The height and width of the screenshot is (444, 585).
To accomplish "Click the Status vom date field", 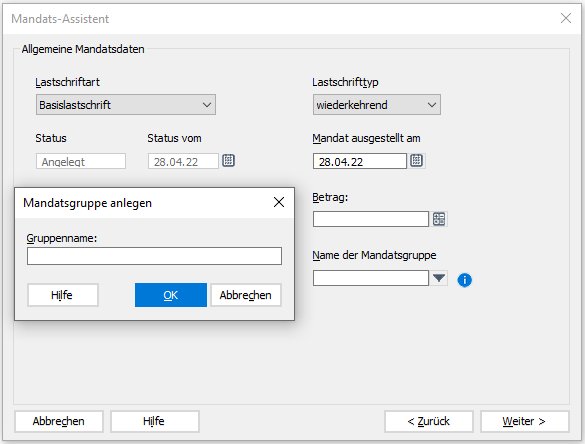I will pos(183,161).
